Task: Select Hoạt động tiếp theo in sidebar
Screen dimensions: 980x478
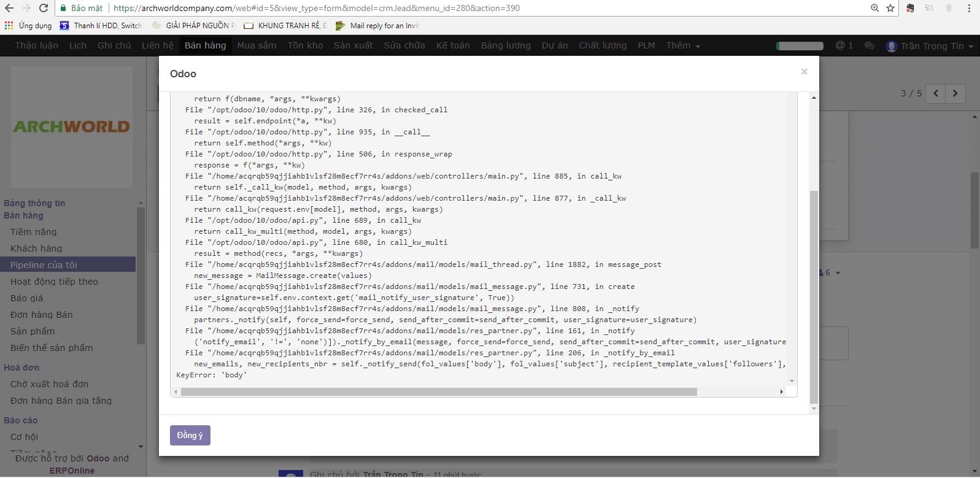Action: pos(54,282)
